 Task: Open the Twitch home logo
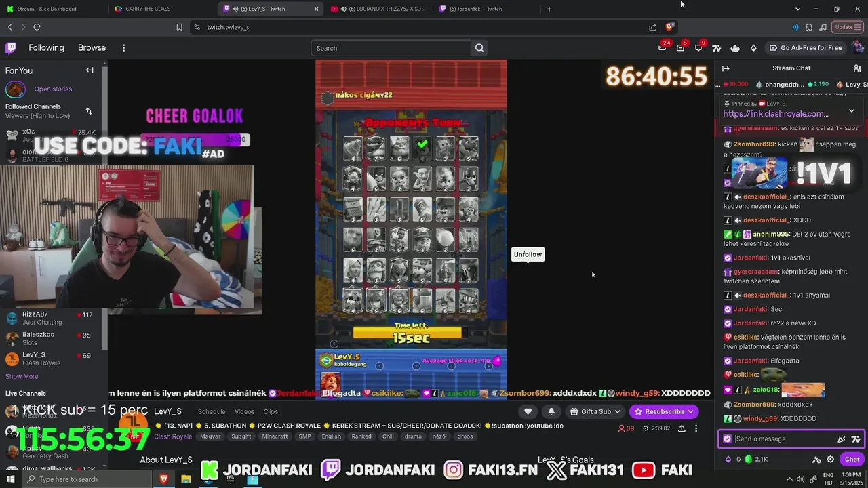tap(11, 48)
